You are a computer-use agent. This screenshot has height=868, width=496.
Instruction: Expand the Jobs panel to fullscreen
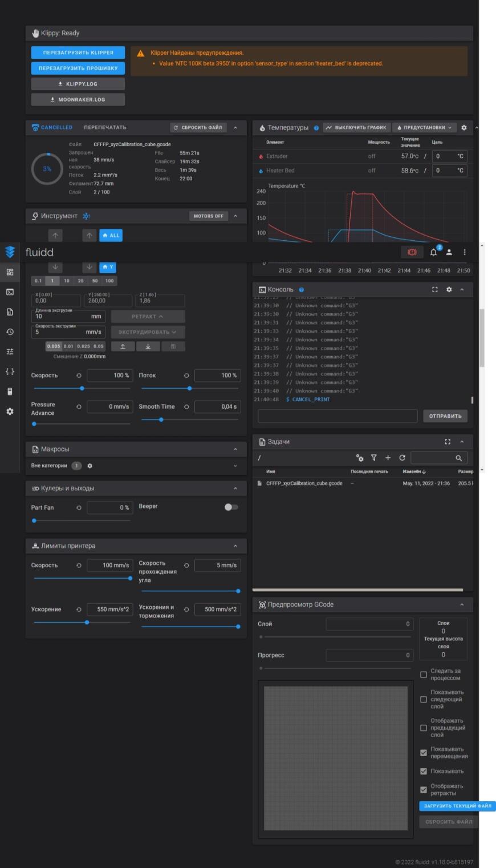(448, 442)
